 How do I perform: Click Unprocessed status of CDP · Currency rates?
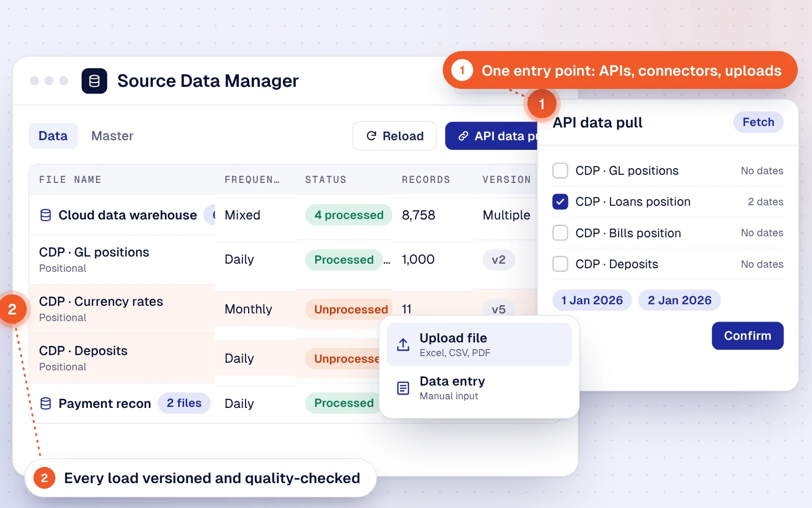[349, 309]
